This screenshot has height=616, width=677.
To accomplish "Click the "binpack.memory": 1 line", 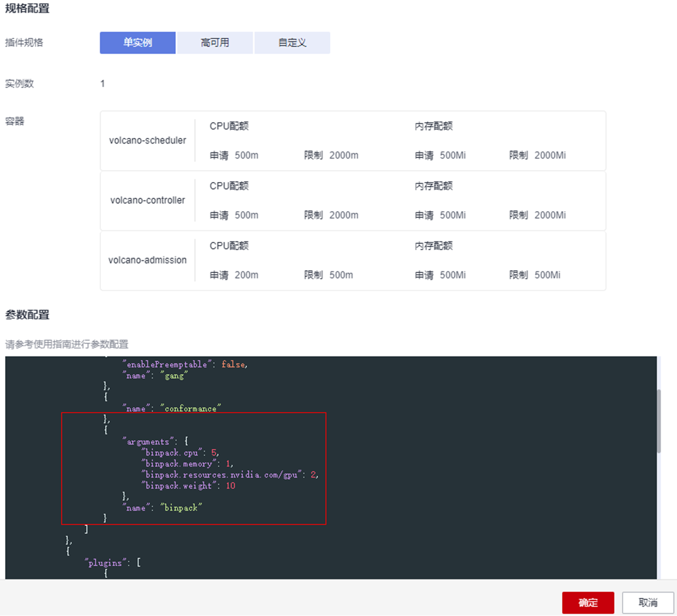I will click(188, 464).
